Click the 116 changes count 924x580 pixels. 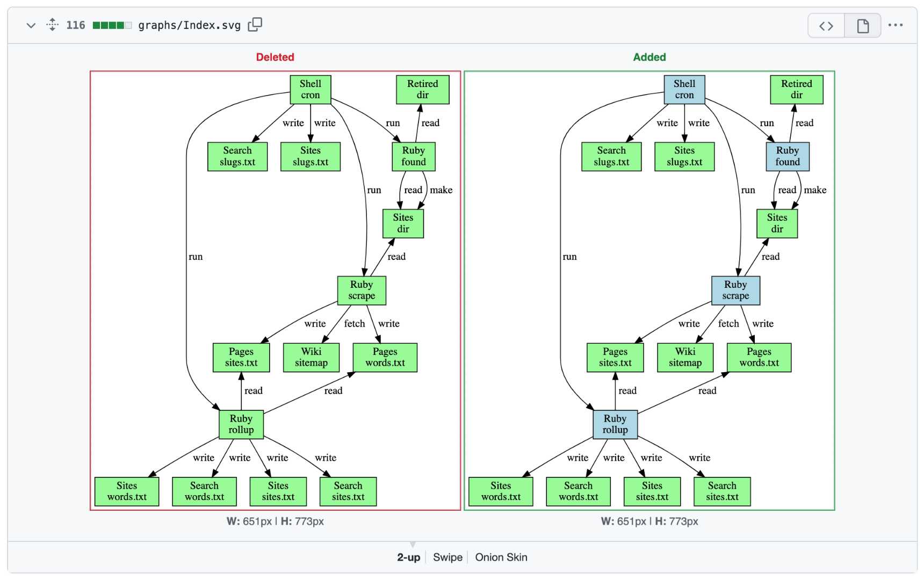(x=75, y=25)
